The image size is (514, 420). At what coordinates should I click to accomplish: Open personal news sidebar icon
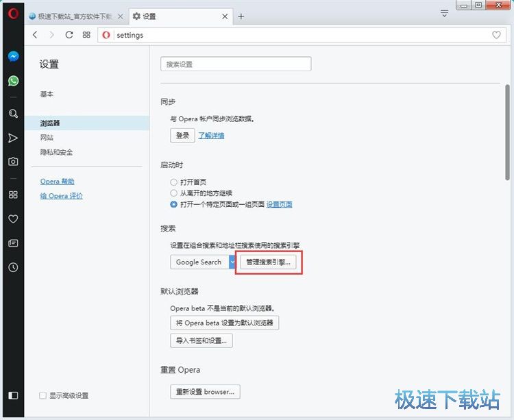[x=13, y=243]
